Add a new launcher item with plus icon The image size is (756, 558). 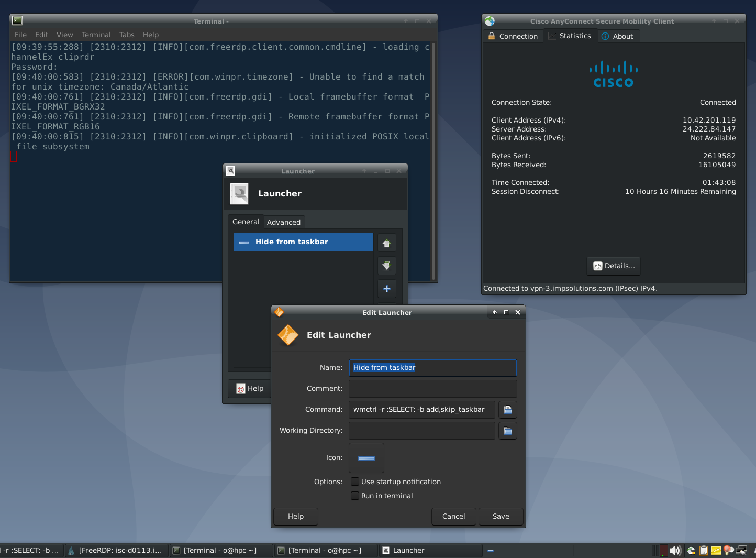387,289
